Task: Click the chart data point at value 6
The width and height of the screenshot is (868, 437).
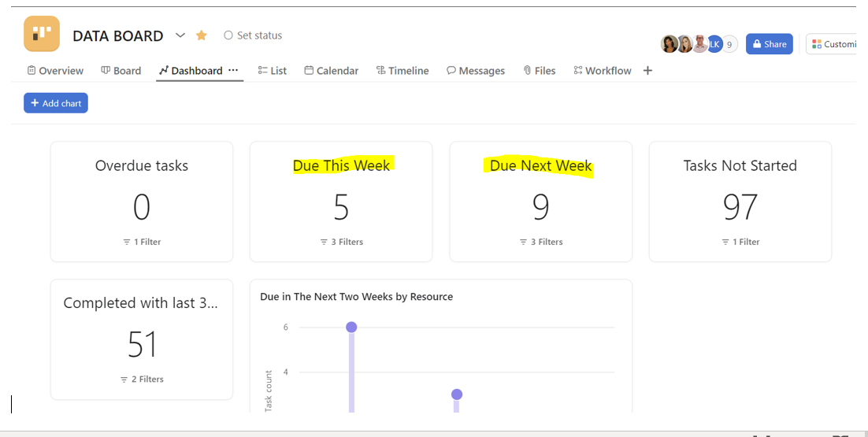Action: (x=351, y=327)
